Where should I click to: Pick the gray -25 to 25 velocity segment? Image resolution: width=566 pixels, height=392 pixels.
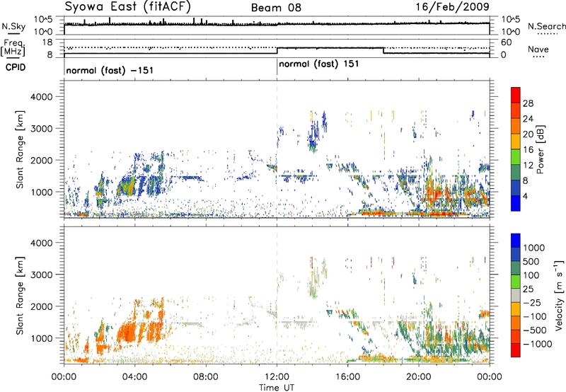(x=516, y=295)
